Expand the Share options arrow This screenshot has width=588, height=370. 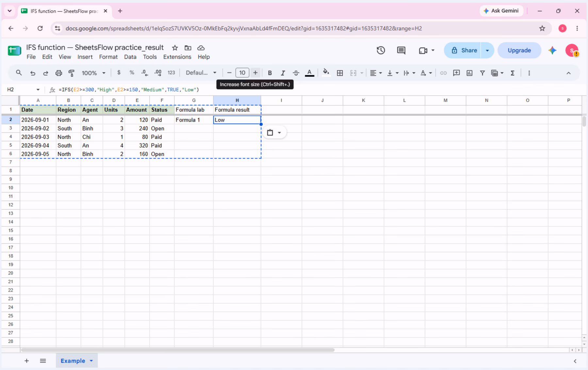[x=487, y=50]
